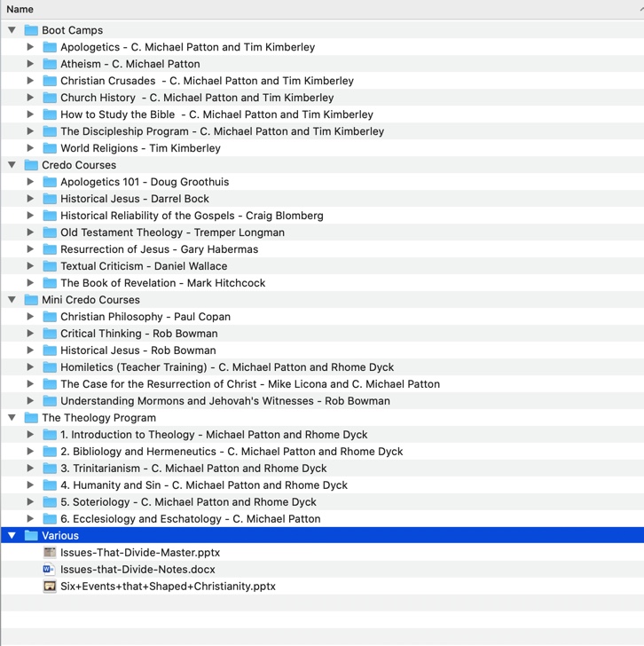
Task: Select the Boot Camps row label
Action: pos(73,30)
